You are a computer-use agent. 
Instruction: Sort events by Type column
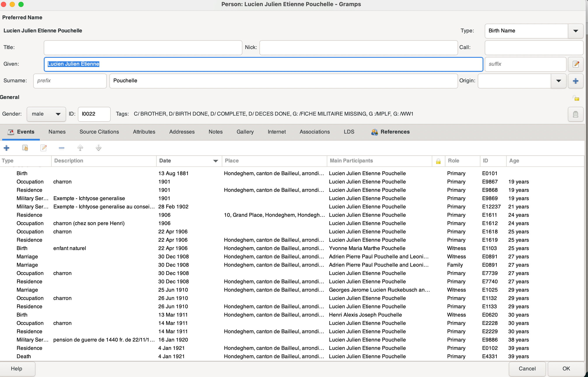pos(26,161)
